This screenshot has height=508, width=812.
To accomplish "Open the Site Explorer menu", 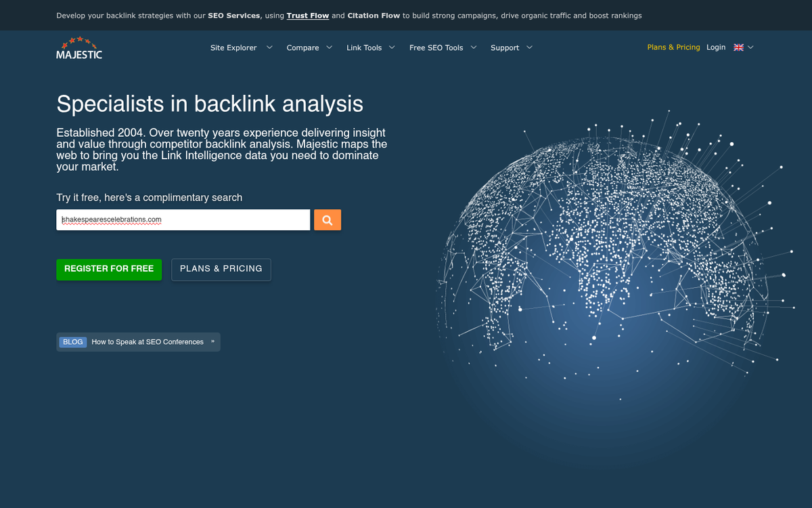I will [x=233, y=48].
